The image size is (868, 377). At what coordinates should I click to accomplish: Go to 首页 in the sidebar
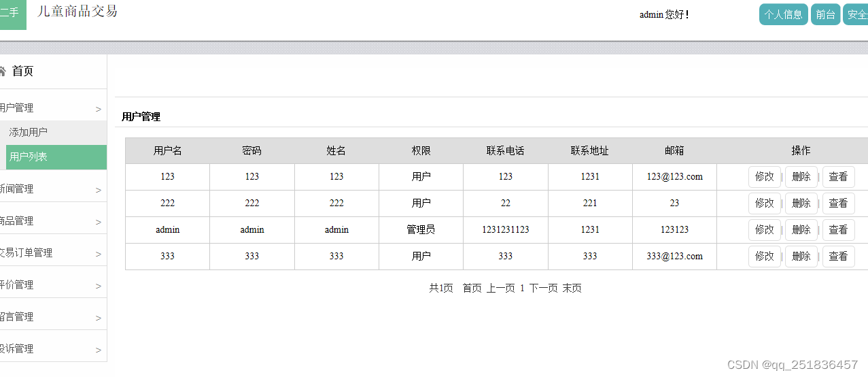point(22,71)
